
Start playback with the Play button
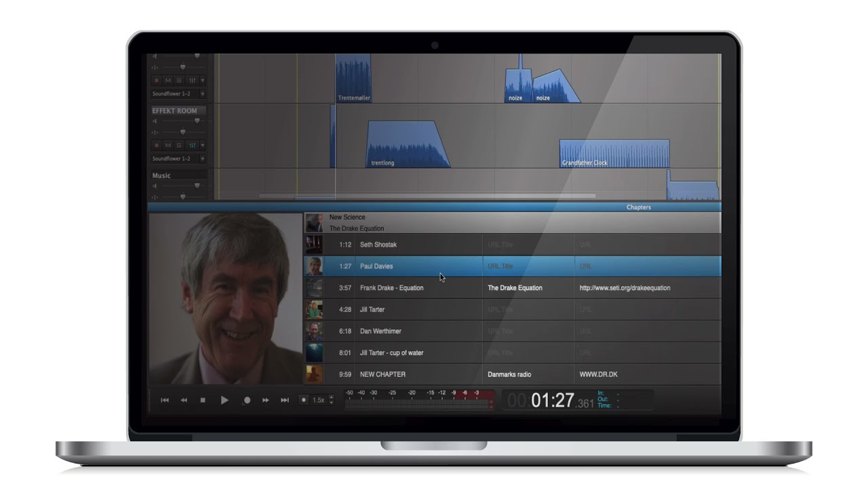224,400
